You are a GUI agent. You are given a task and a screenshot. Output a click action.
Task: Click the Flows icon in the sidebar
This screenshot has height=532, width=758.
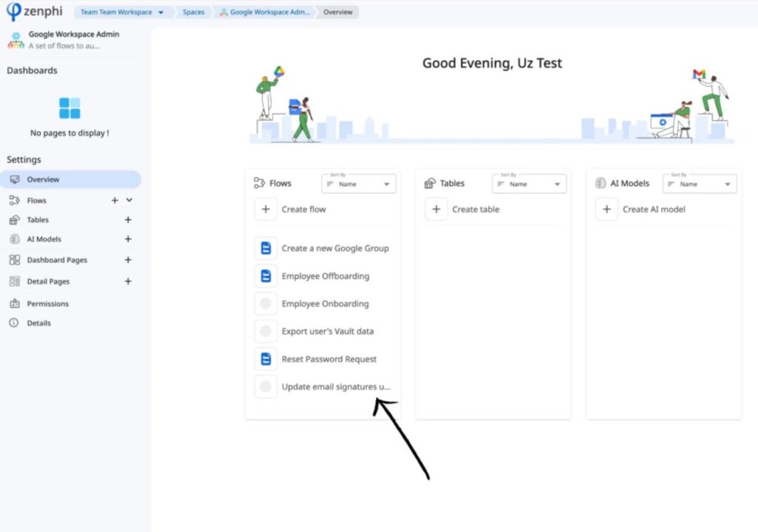15,200
